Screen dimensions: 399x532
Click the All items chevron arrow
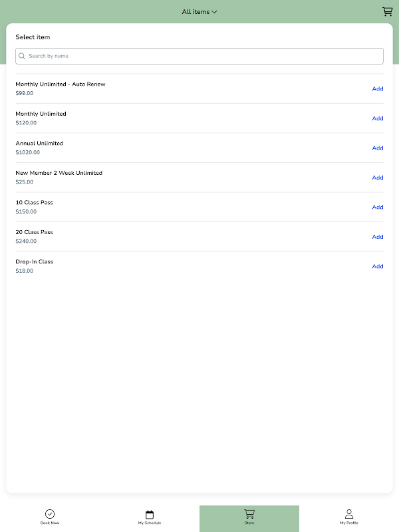point(214,12)
